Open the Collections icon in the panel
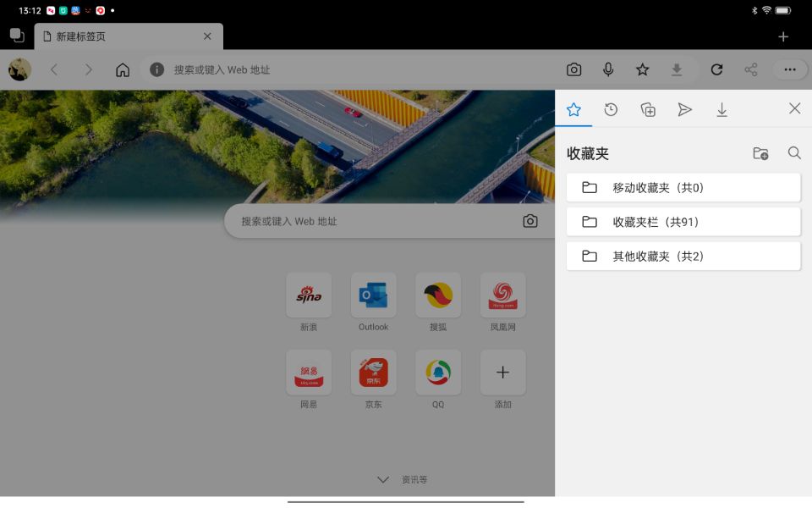 [648, 109]
